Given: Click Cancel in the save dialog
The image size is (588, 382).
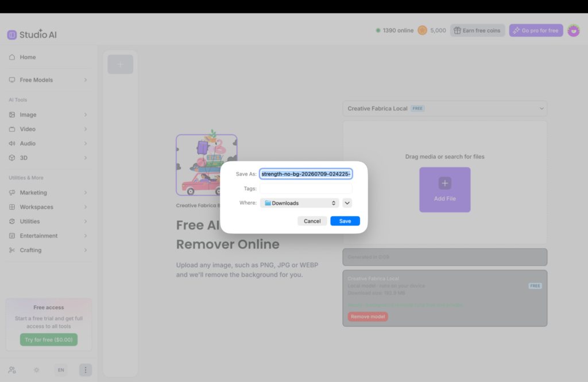Looking at the screenshot, I should point(312,221).
